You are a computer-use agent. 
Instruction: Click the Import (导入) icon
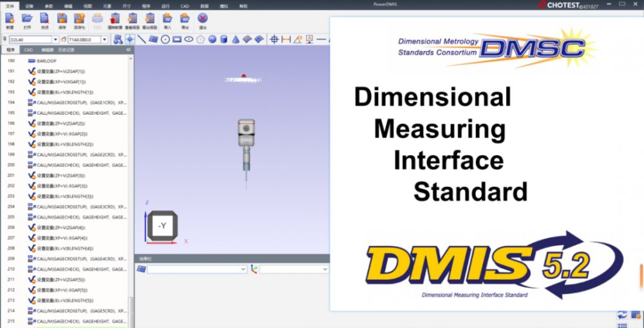pyautogui.click(x=167, y=21)
